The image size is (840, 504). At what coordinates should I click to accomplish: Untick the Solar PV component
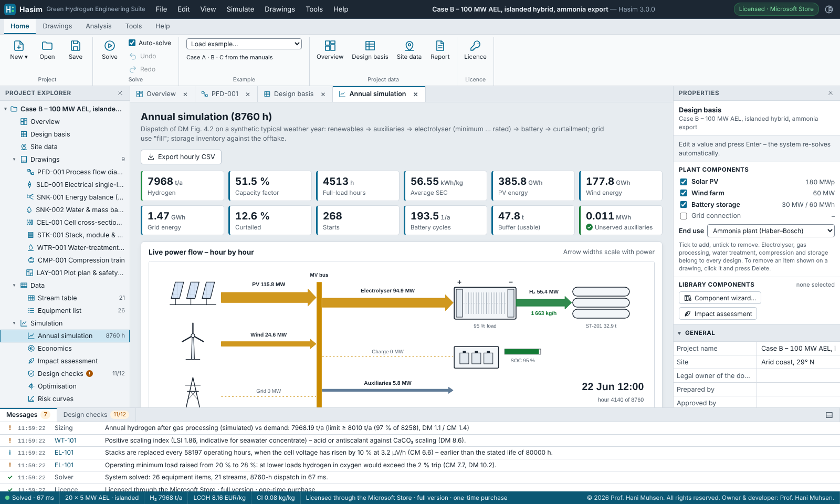pos(684,182)
